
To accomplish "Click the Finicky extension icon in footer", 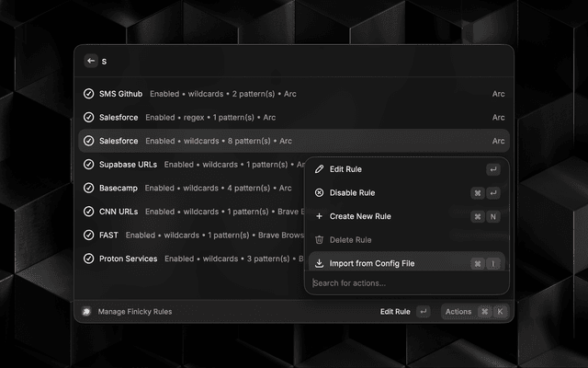I will point(86,312).
